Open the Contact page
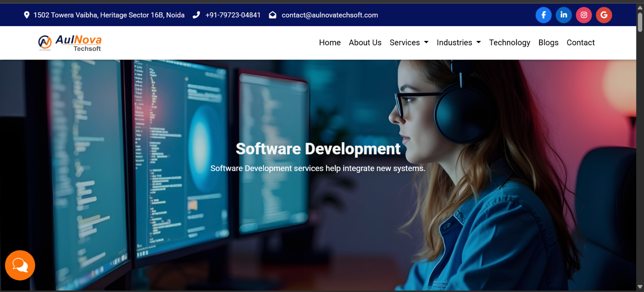 coord(581,43)
